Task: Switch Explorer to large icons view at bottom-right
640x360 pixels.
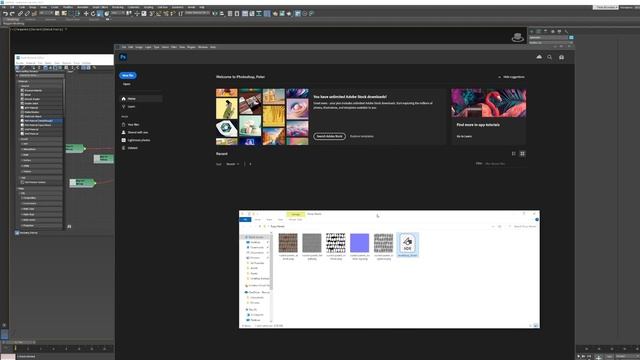Action: tap(536, 325)
